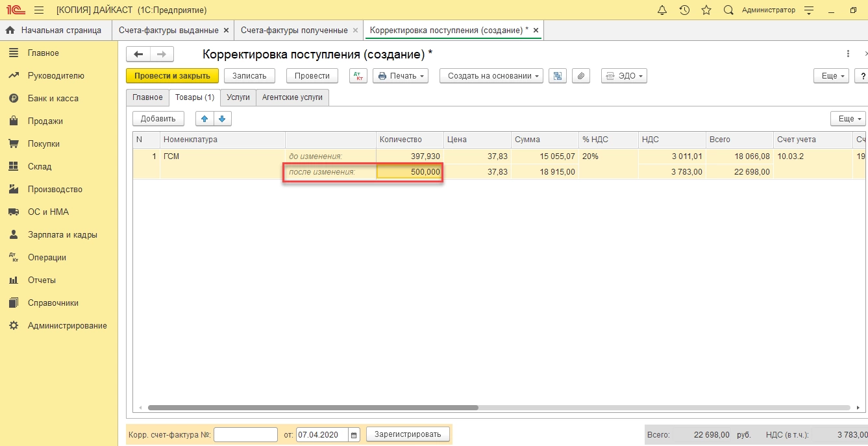Click the Производство factory icon
The image size is (868, 446).
(x=14, y=190)
